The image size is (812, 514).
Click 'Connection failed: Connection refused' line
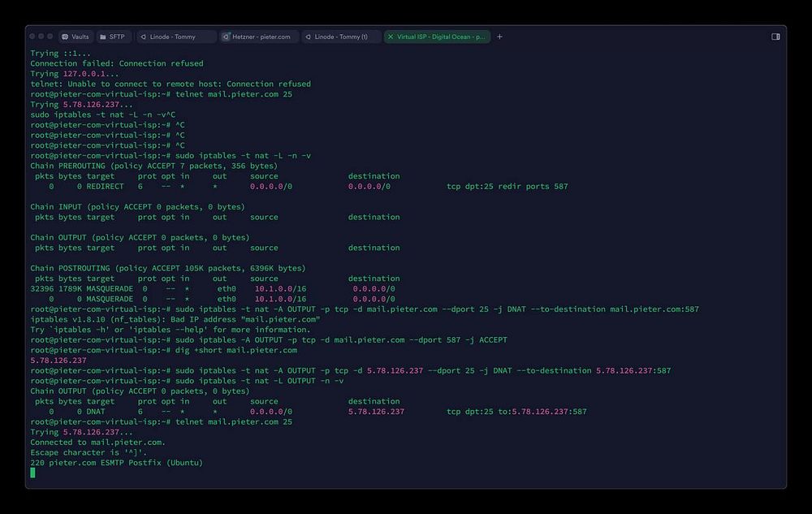[x=116, y=63]
